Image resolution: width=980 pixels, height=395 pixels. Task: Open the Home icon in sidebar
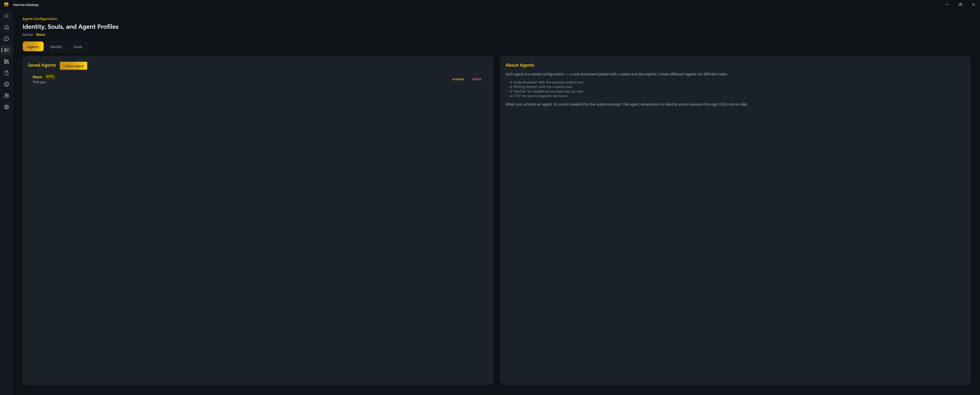point(7,27)
